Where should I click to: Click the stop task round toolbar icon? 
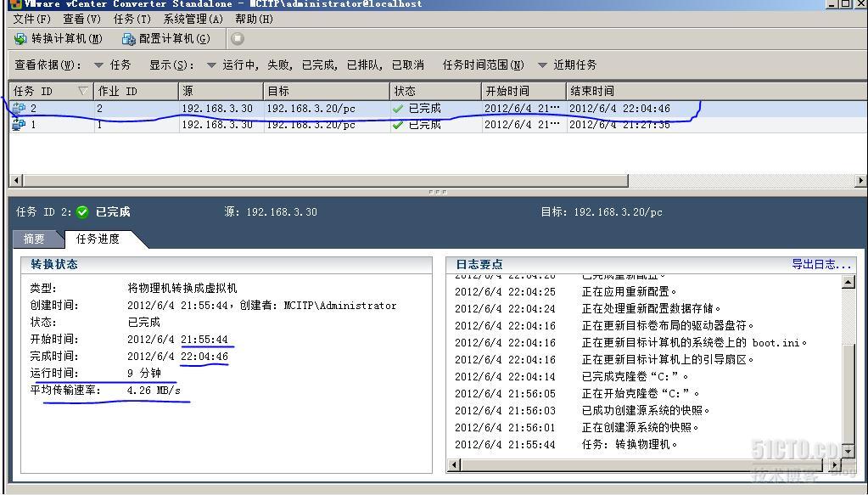238,39
